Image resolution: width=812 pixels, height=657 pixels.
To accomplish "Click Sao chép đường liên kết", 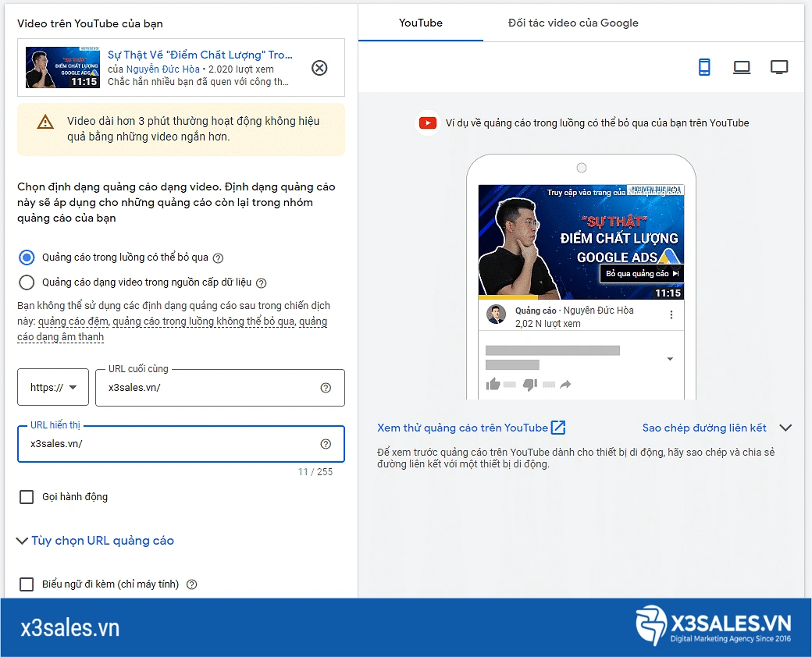I will [x=704, y=428].
